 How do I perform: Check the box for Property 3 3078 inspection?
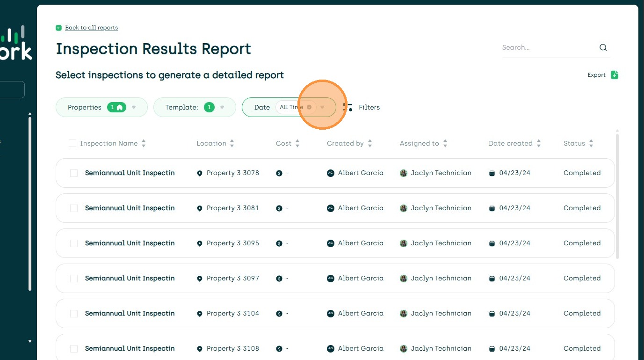[74, 173]
